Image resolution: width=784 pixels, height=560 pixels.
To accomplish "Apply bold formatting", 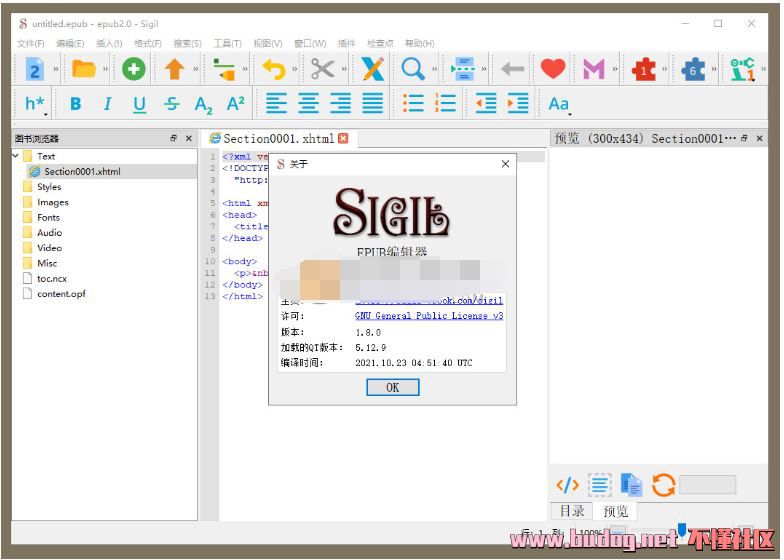I will pos(76,104).
